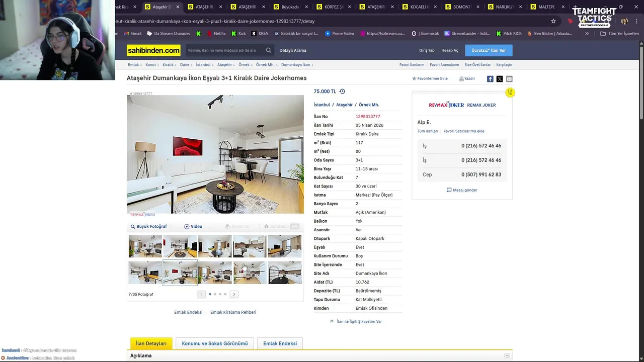
Task: Expand Örnek Mh. breadcrumb dropdown
Action: 276,65
